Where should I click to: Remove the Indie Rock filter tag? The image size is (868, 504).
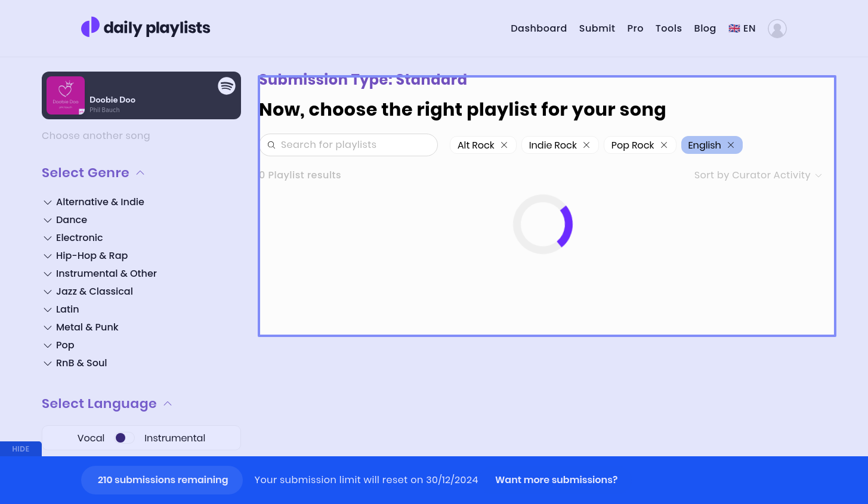click(x=586, y=145)
